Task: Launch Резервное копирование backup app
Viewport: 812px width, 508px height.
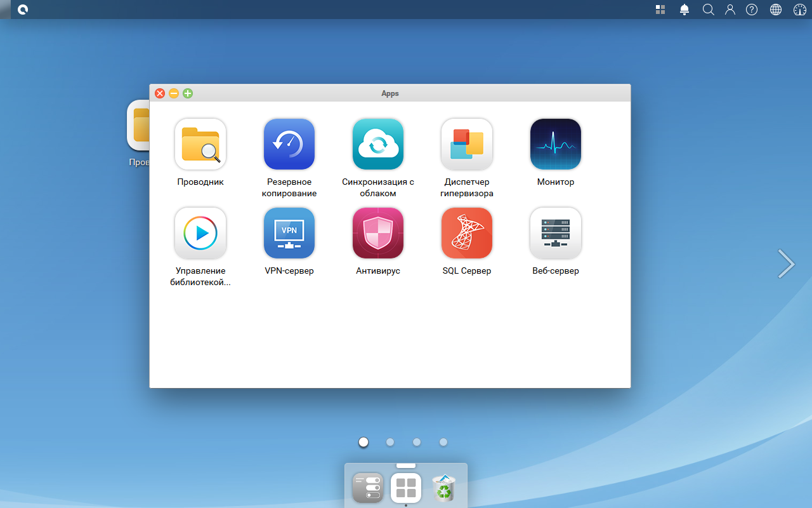Action: (x=289, y=144)
